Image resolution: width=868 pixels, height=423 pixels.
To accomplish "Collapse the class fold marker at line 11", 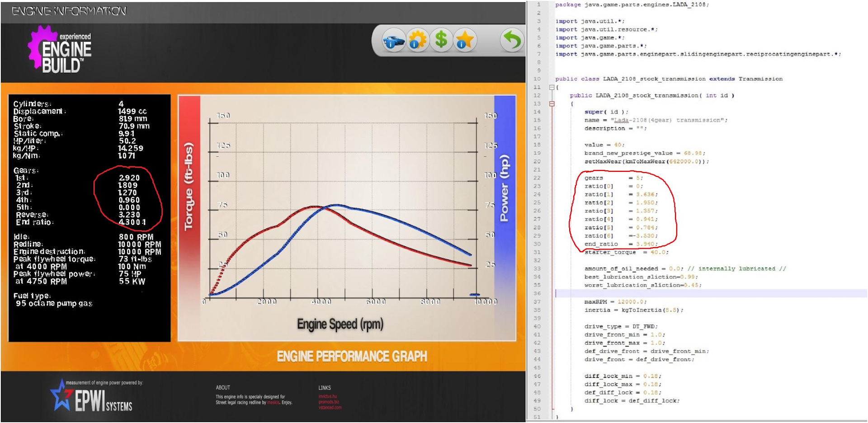I will click(x=552, y=87).
